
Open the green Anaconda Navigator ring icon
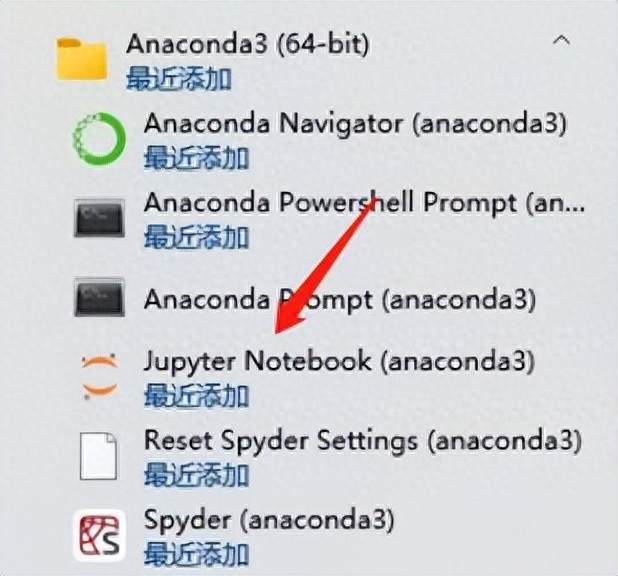pos(99,139)
